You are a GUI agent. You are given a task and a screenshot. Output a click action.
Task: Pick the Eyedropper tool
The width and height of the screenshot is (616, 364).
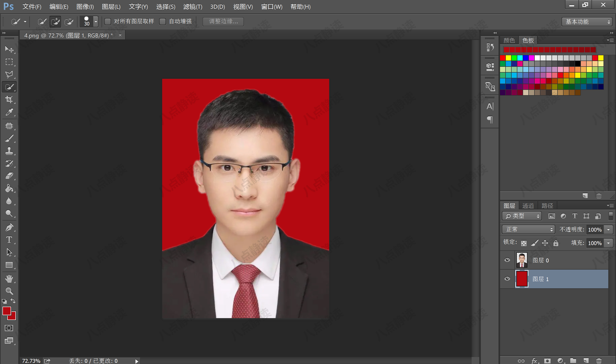[x=9, y=112]
